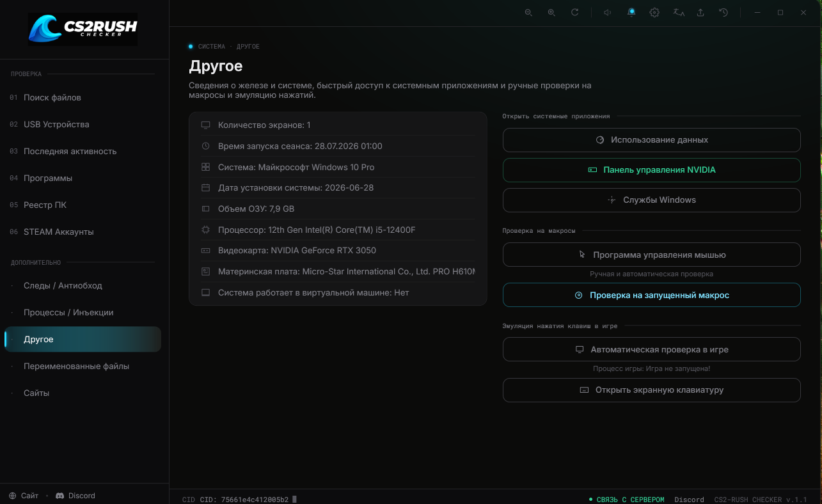Click the СВЯЗЬ С СЕРВЕРОМ status indicator
Image resolution: width=822 pixels, height=504 pixels.
(x=627, y=500)
